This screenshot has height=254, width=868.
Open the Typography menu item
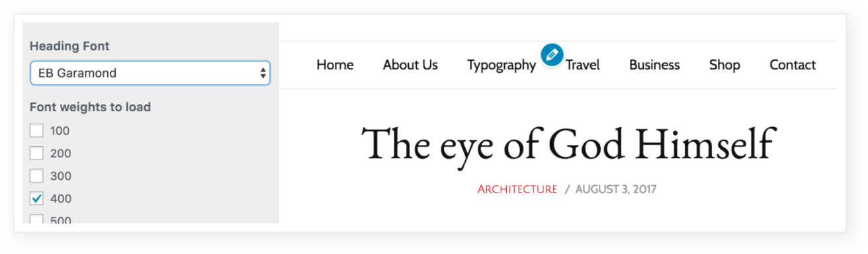(501, 65)
